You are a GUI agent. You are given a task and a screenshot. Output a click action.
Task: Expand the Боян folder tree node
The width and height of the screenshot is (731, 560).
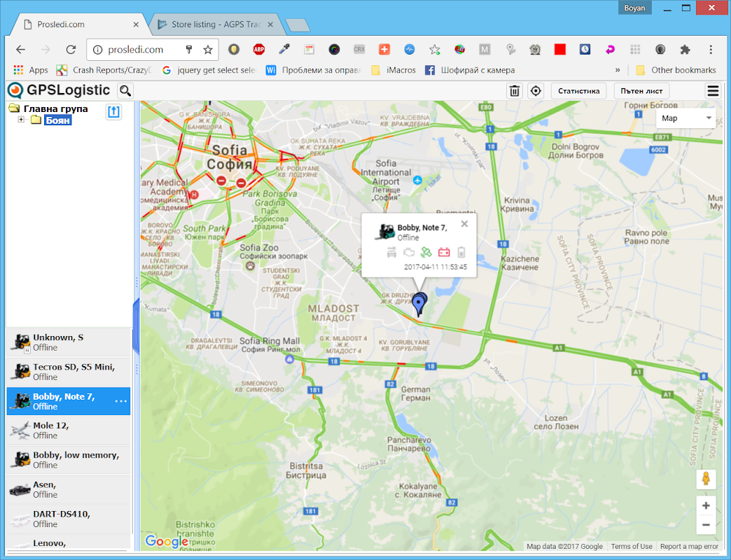[21, 120]
